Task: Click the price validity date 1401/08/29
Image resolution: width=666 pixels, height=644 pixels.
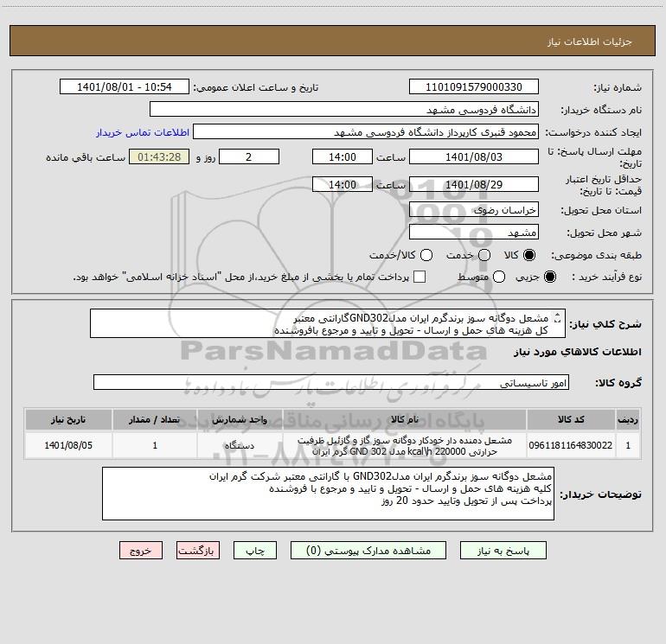Action: [x=474, y=184]
